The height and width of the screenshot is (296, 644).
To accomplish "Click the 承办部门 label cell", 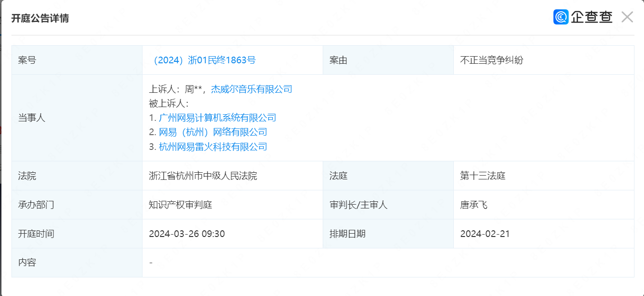I will [x=36, y=205].
